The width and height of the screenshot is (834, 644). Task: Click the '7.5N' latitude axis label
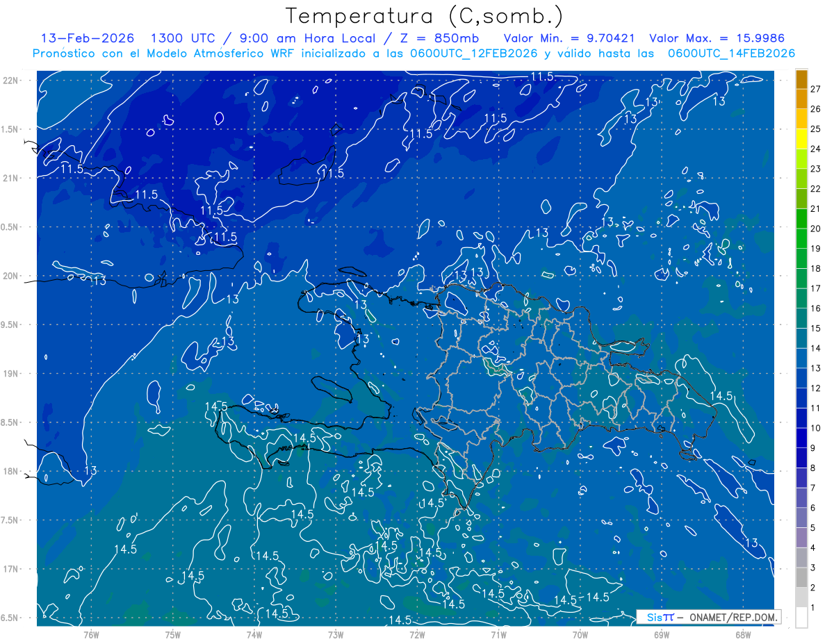click(10, 520)
